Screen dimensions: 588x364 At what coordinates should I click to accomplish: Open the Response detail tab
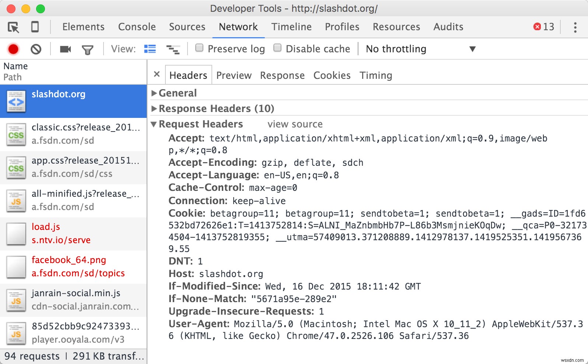pos(282,75)
